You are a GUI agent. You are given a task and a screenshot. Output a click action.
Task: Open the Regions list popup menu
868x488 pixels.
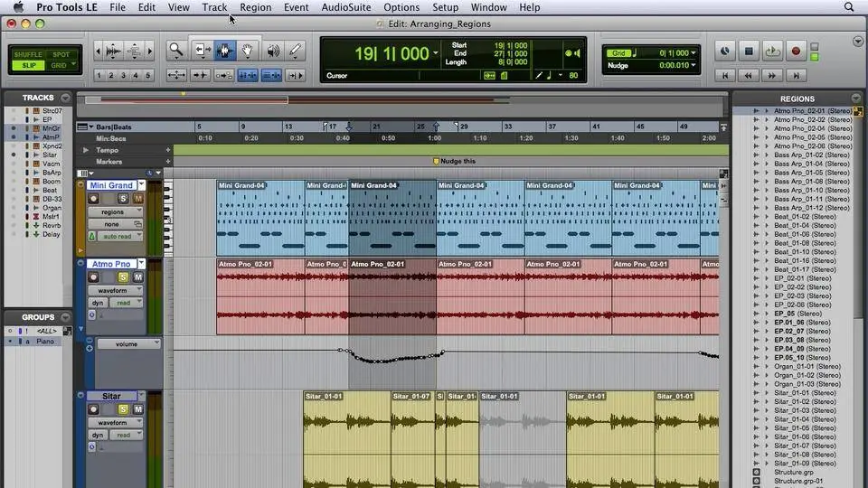tap(856, 99)
